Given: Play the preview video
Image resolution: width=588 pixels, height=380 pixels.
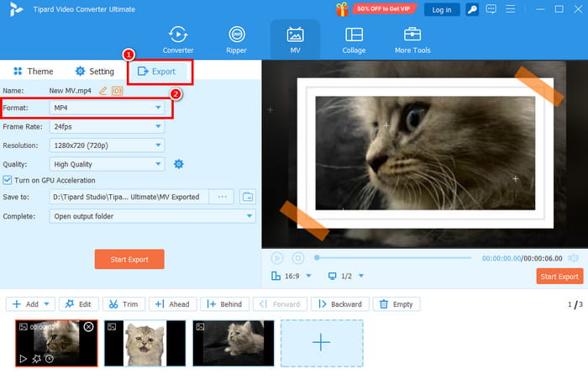Looking at the screenshot, I should pos(277,258).
